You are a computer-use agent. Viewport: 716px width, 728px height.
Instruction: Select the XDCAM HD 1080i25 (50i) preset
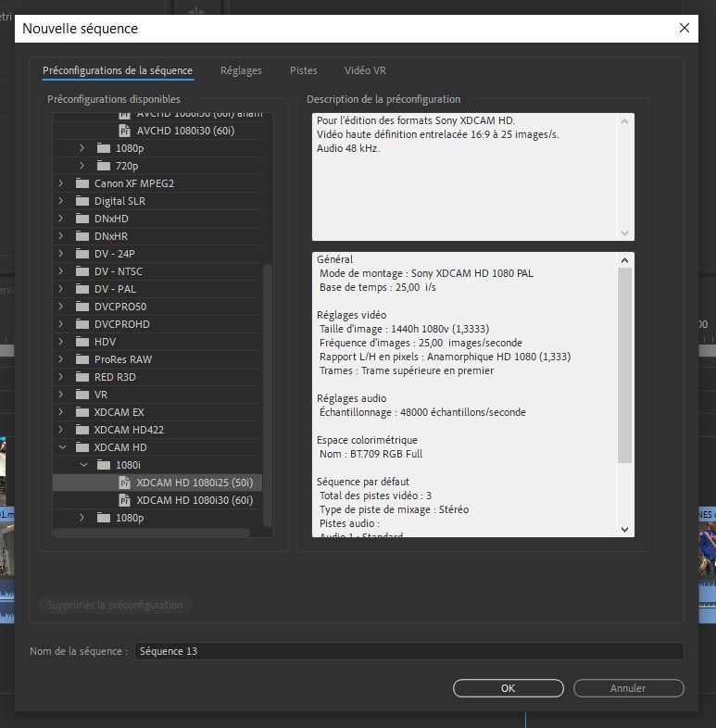194,483
